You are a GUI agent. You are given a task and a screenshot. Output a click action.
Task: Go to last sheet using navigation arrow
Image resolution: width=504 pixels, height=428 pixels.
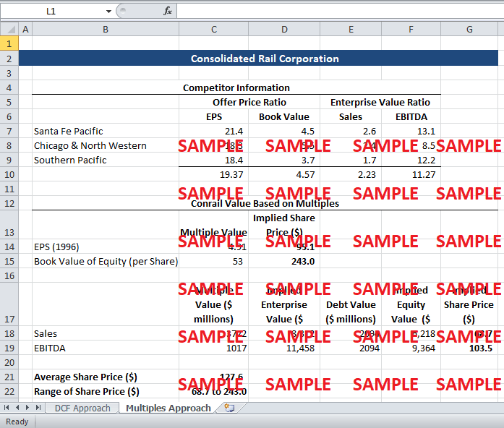[38, 408]
